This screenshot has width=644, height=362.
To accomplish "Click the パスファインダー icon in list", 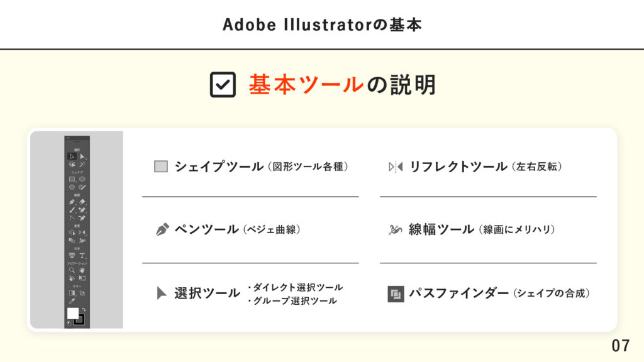I will click(395, 293).
